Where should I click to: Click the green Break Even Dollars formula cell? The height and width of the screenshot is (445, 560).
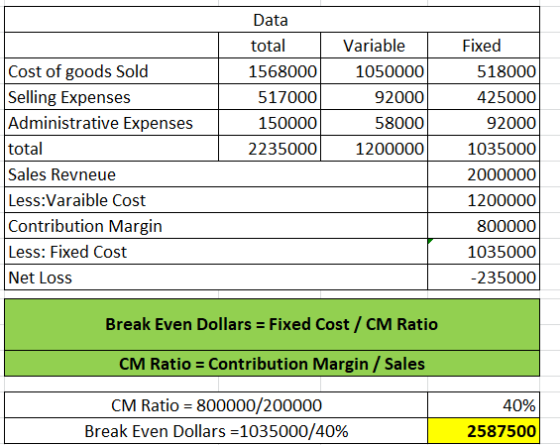pos(272,324)
